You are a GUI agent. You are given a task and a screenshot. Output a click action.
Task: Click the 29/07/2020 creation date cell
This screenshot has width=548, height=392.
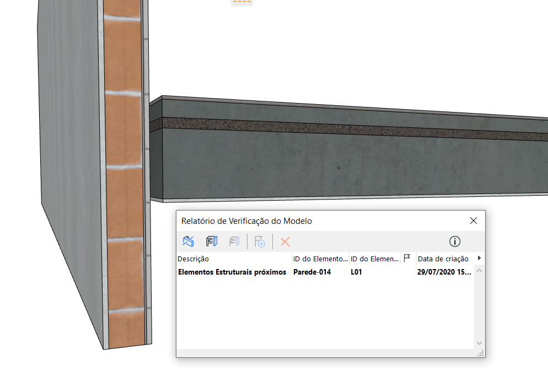click(x=444, y=272)
